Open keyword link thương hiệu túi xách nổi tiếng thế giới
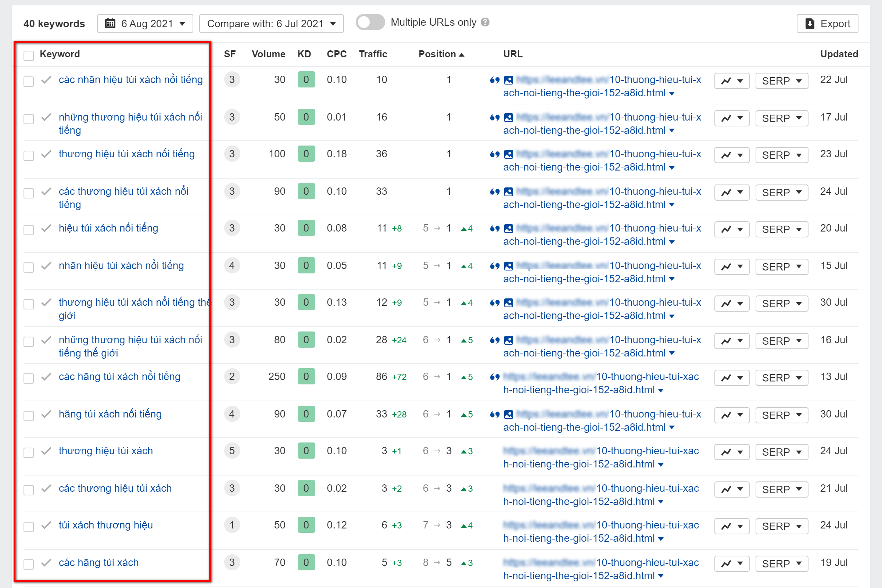This screenshot has width=882, height=588. tap(135, 309)
